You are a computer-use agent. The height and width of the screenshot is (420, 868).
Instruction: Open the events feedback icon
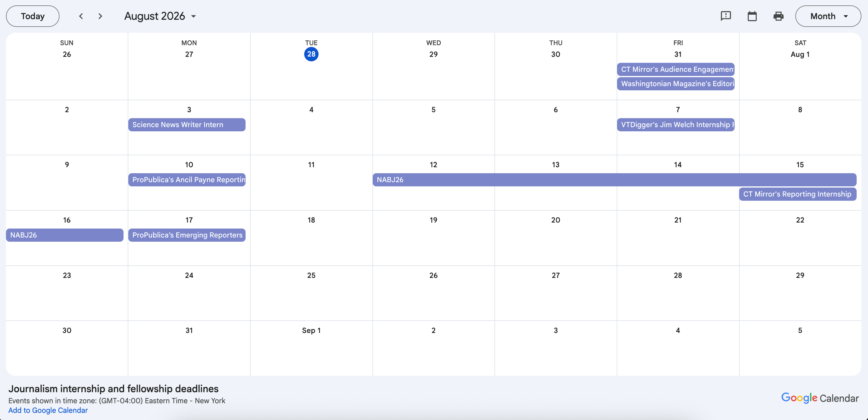725,16
